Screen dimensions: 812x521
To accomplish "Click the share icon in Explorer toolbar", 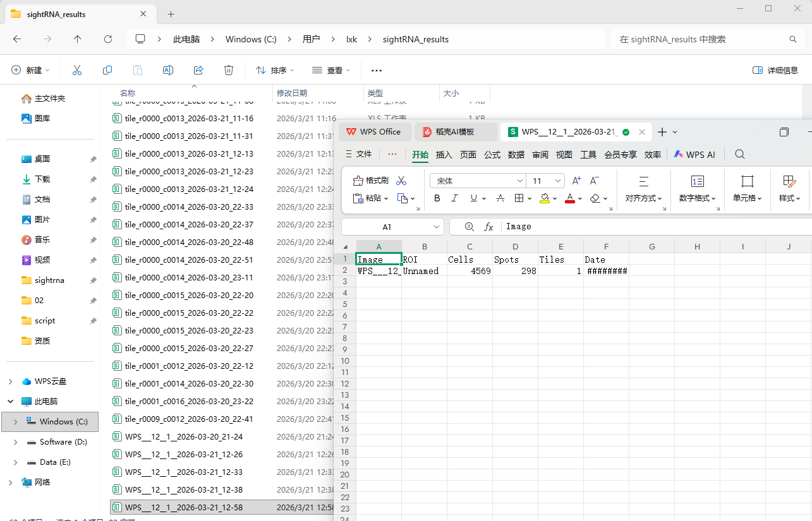I will [x=198, y=70].
